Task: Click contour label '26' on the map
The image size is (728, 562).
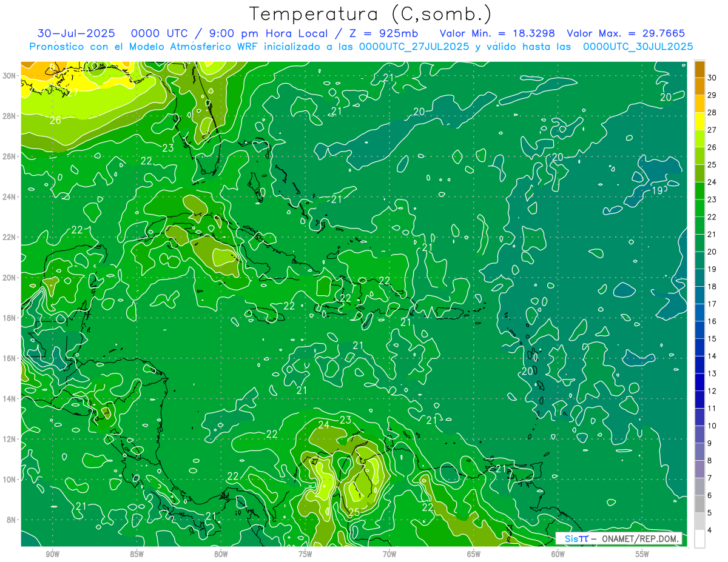Action: (55, 120)
